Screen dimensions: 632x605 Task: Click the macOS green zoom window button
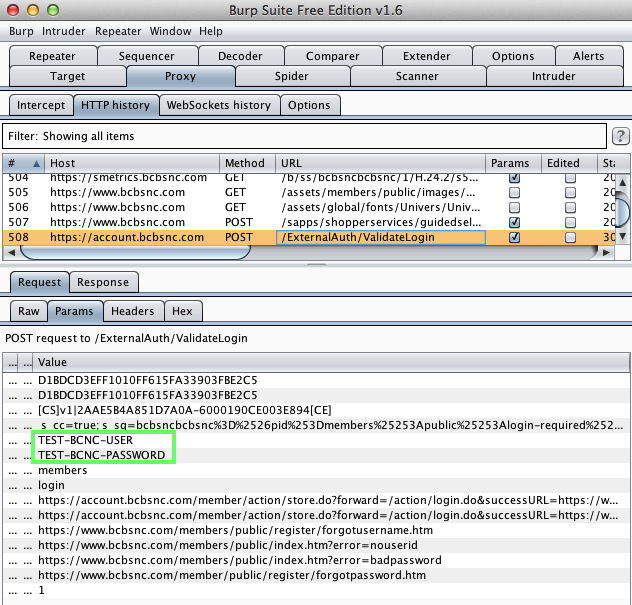coord(53,9)
